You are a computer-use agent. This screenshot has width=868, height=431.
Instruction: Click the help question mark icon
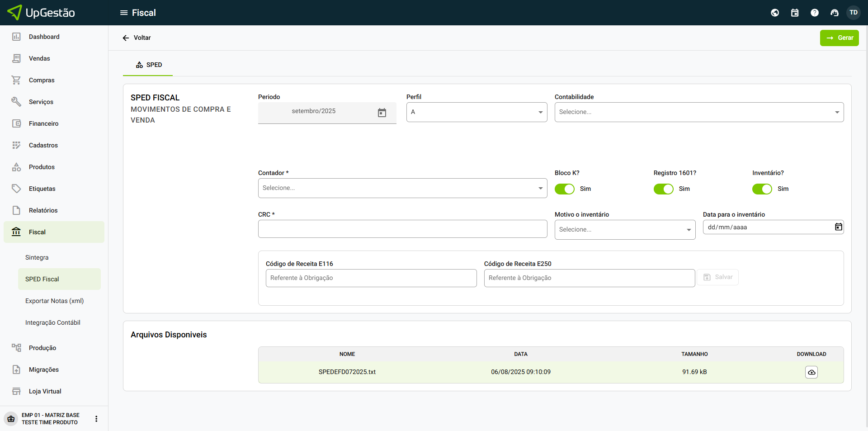coord(814,13)
